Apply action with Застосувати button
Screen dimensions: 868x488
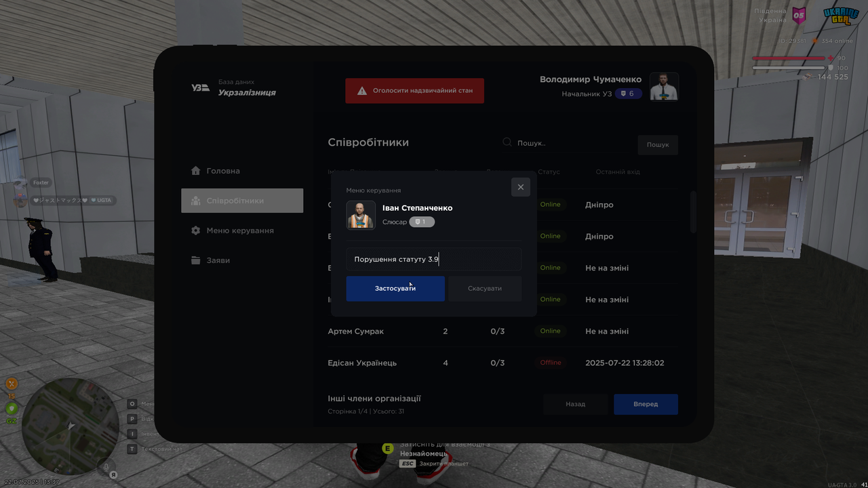point(395,289)
